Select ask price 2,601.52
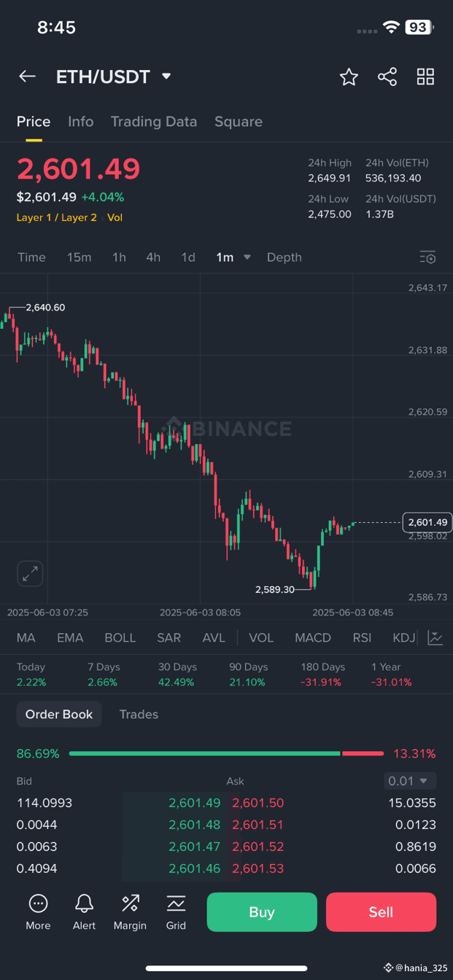Image resolution: width=453 pixels, height=980 pixels. pyautogui.click(x=258, y=847)
